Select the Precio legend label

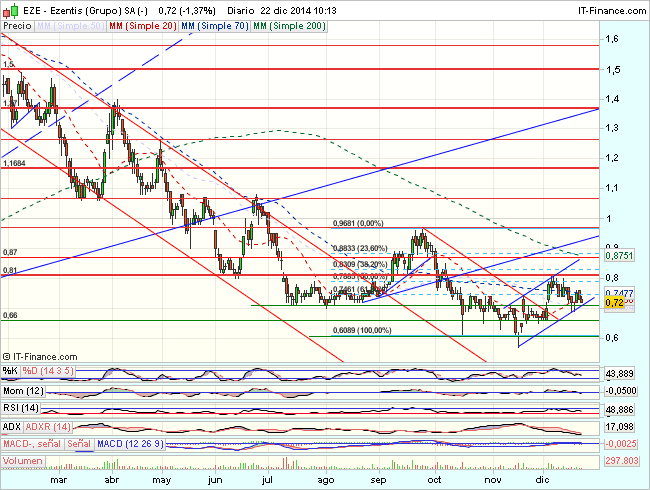click(x=17, y=26)
